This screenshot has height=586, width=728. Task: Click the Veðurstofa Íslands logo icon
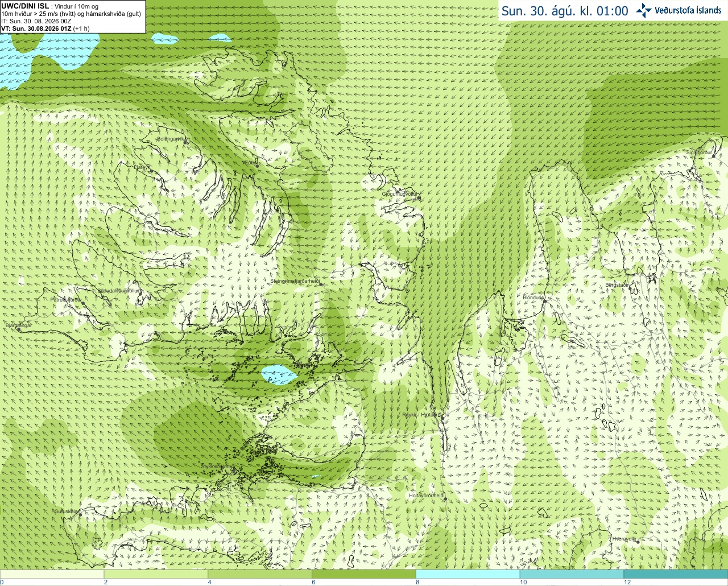644,10
